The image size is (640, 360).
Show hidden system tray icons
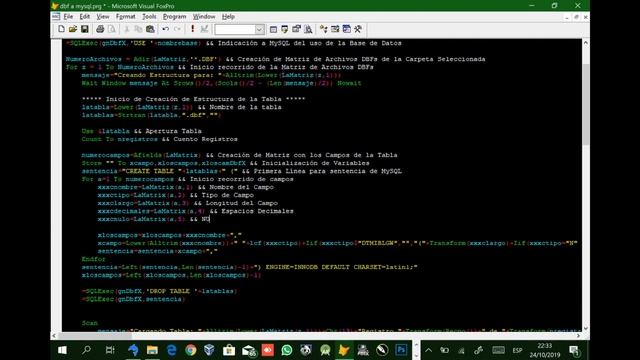428,350
